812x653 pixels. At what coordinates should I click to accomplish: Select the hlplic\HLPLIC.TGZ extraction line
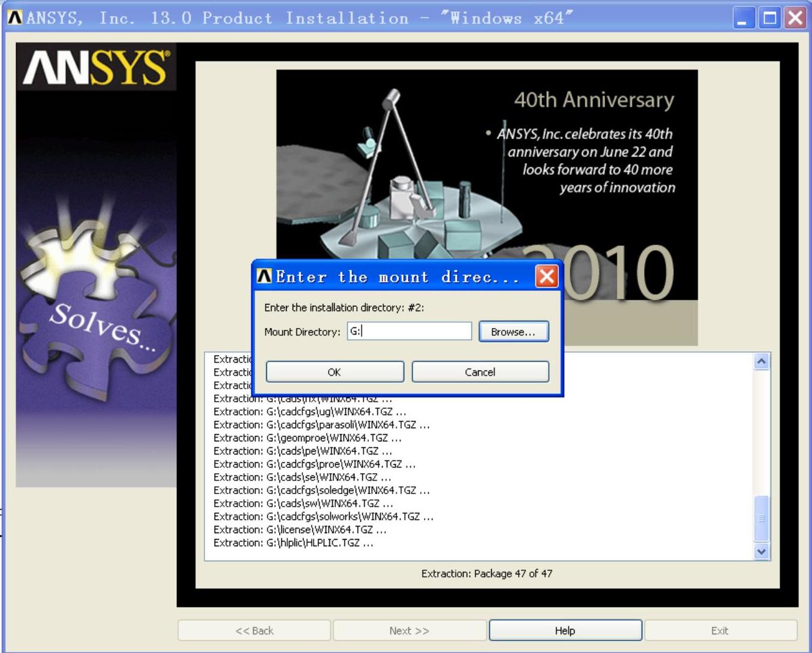293,543
